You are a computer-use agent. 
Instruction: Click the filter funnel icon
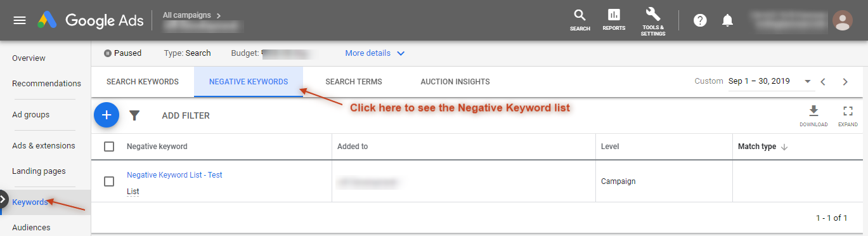pyautogui.click(x=134, y=115)
